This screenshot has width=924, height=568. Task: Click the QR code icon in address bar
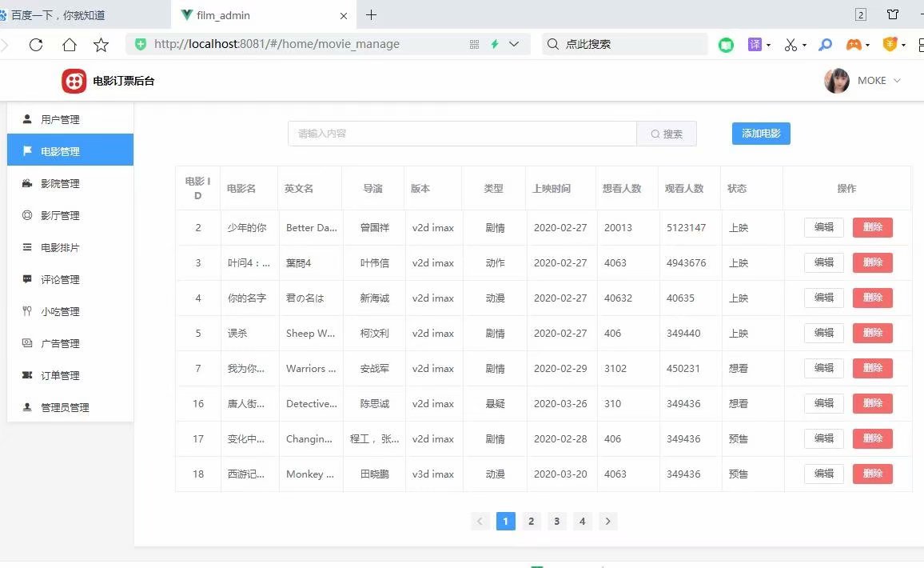(474, 44)
